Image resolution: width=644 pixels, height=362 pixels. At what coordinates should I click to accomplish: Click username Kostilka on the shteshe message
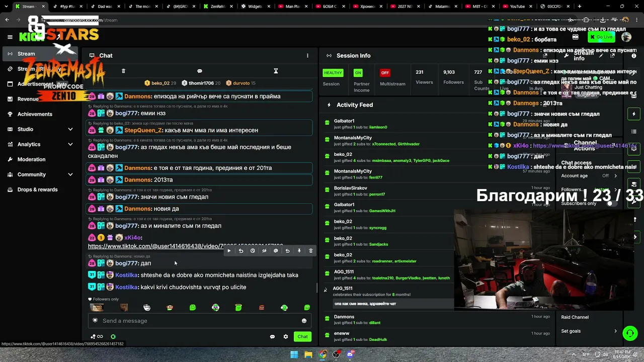(x=127, y=275)
